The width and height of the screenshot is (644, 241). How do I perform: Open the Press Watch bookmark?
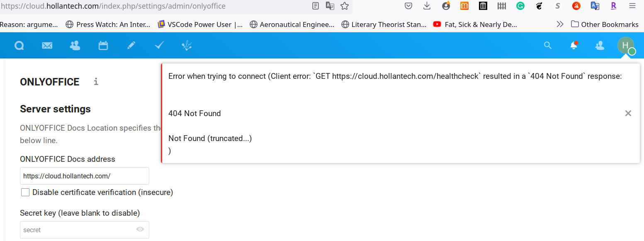coord(108,24)
